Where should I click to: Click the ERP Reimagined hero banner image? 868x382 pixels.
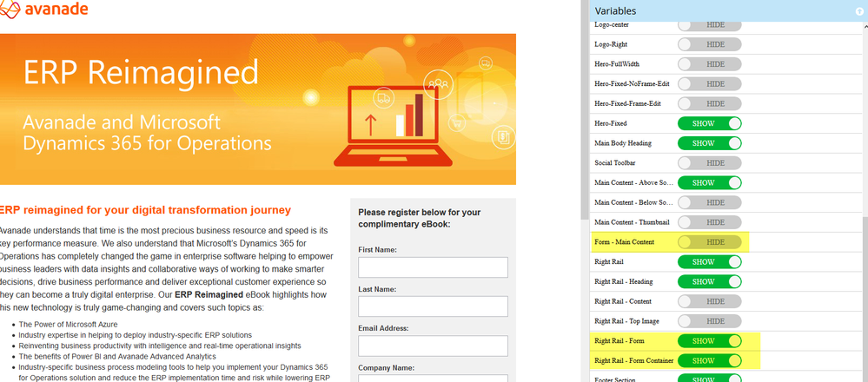click(258, 109)
